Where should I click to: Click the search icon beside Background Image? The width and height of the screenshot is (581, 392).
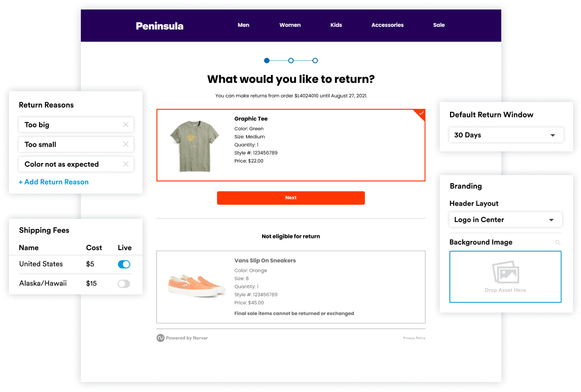click(x=558, y=243)
